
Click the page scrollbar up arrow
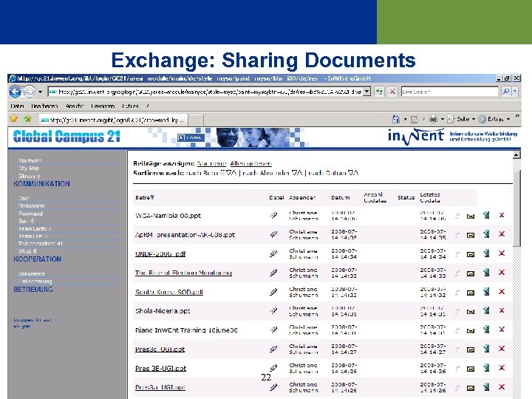tap(516, 155)
